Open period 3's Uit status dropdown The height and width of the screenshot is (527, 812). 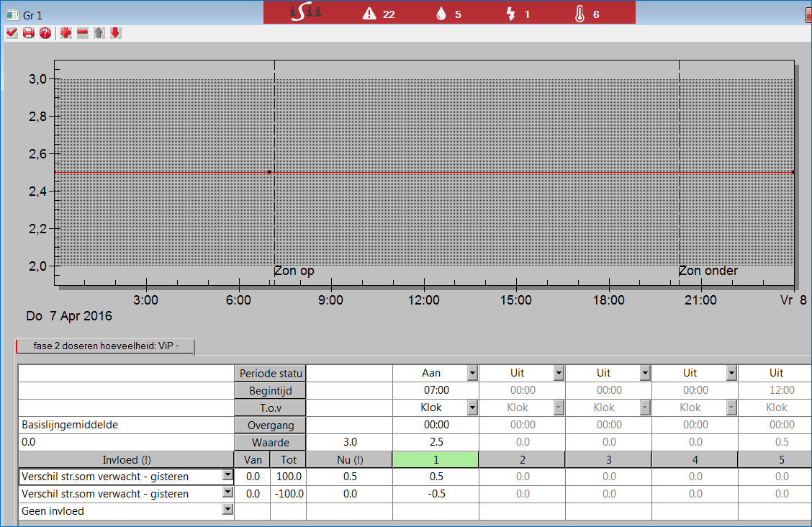645,373
